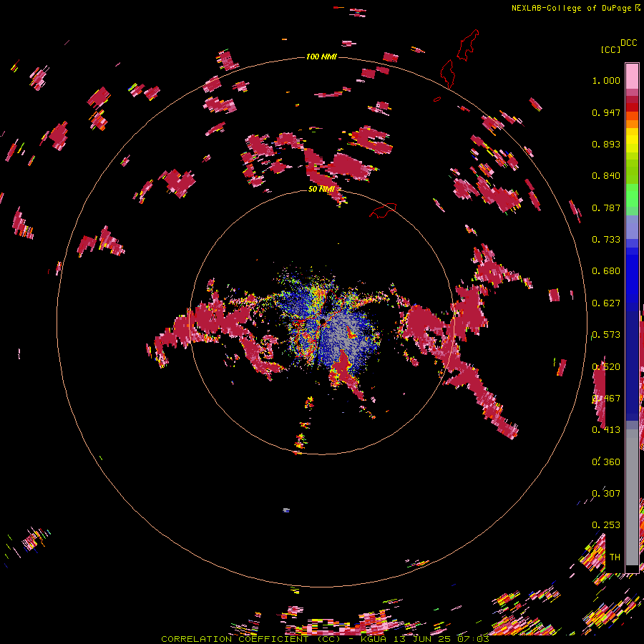Viewport: 644px width, 644px height.
Task: Select the 0.787 scale value
Action: pyautogui.click(x=606, y=208)
